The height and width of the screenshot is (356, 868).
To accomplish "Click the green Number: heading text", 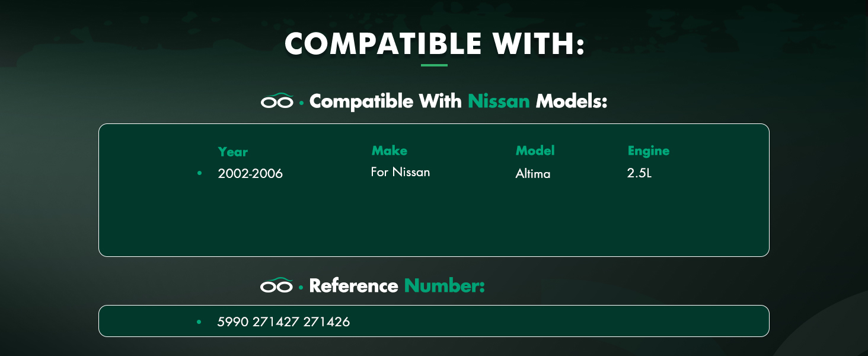I will [445, 286].
